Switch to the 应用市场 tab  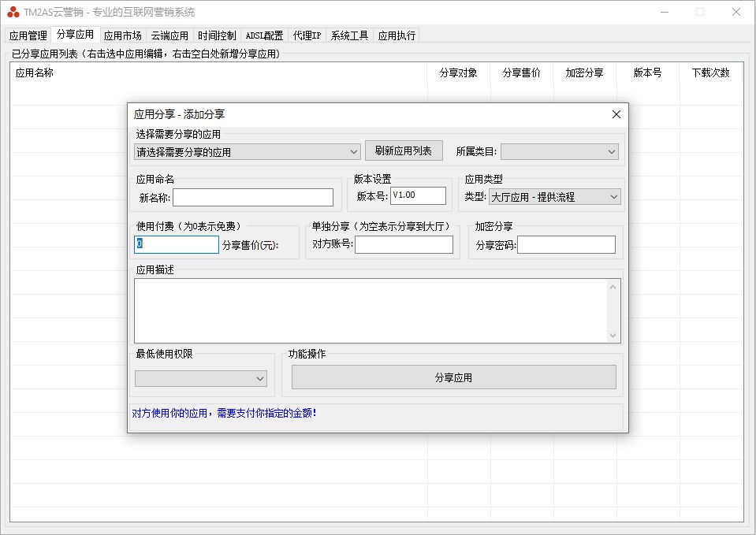click(122, 35)
